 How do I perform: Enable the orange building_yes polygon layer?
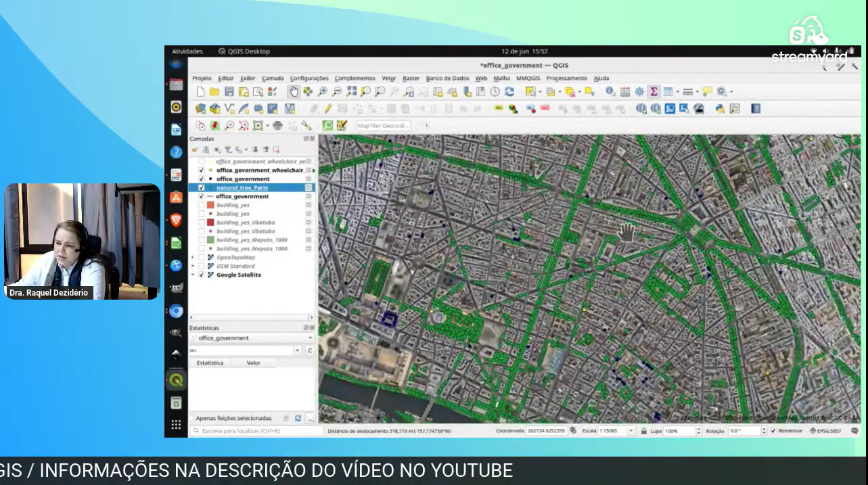point(202,205)
